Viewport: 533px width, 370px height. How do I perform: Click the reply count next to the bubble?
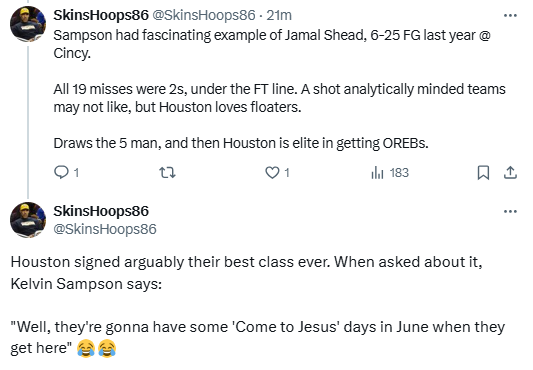point(76,173)
